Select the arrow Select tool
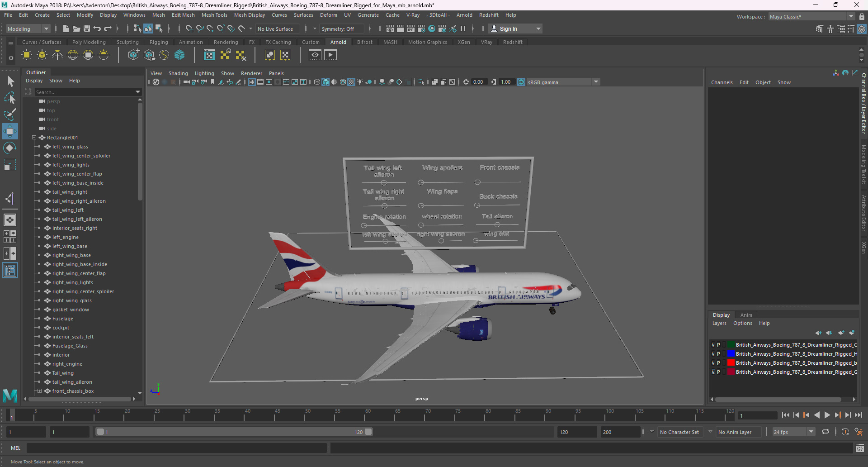This screenshot has width=868, height=467. click(x=10, y=81)
